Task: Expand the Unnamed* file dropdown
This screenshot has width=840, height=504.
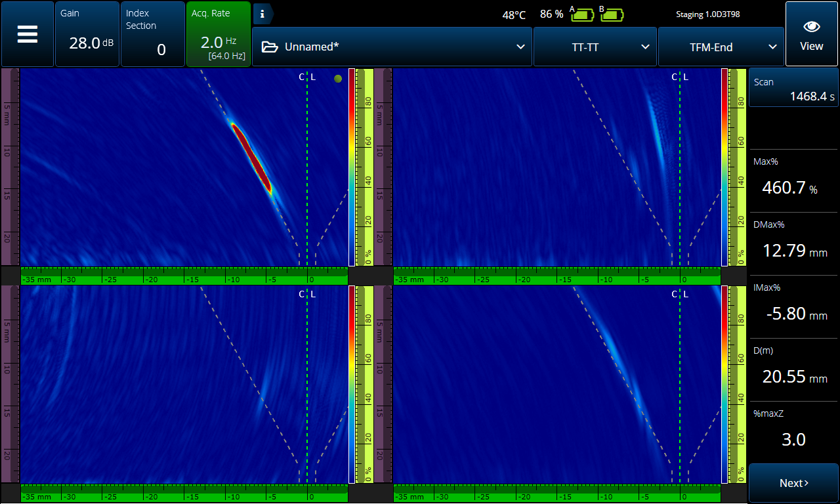Action: pyautogui.click(x=520, y=47)
